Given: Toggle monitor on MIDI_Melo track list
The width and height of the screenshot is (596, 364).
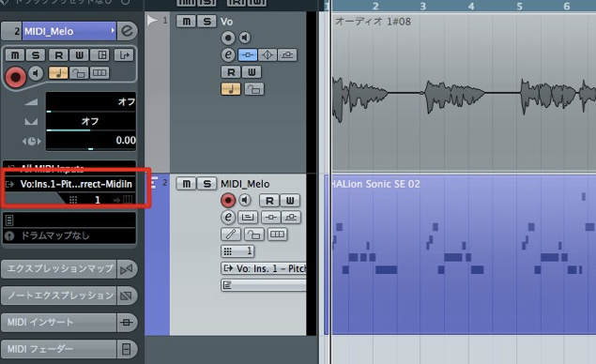Looking at the screenshot, I should pos(245,200).
